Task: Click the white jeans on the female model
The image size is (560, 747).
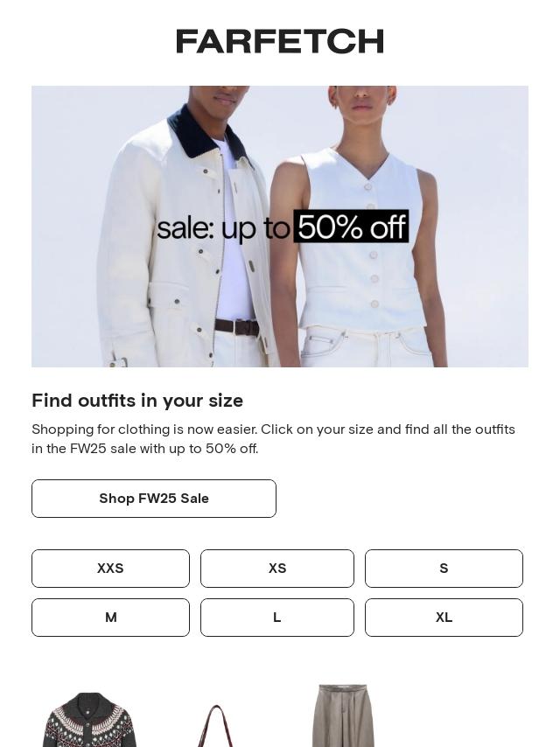Action: [367, 348]
